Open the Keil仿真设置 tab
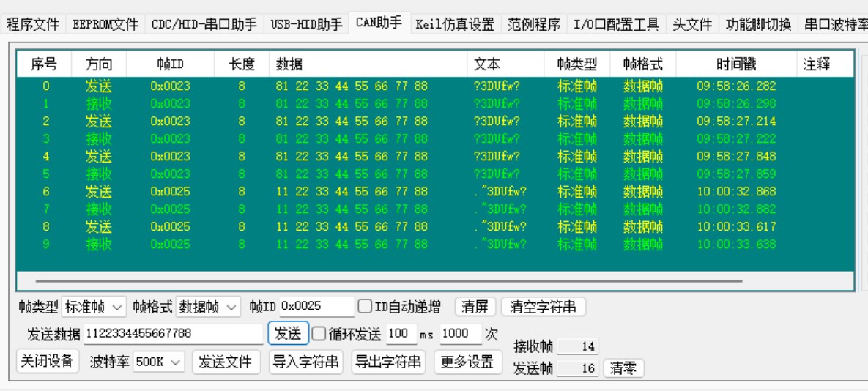The image size is (868, 391). 454,24
